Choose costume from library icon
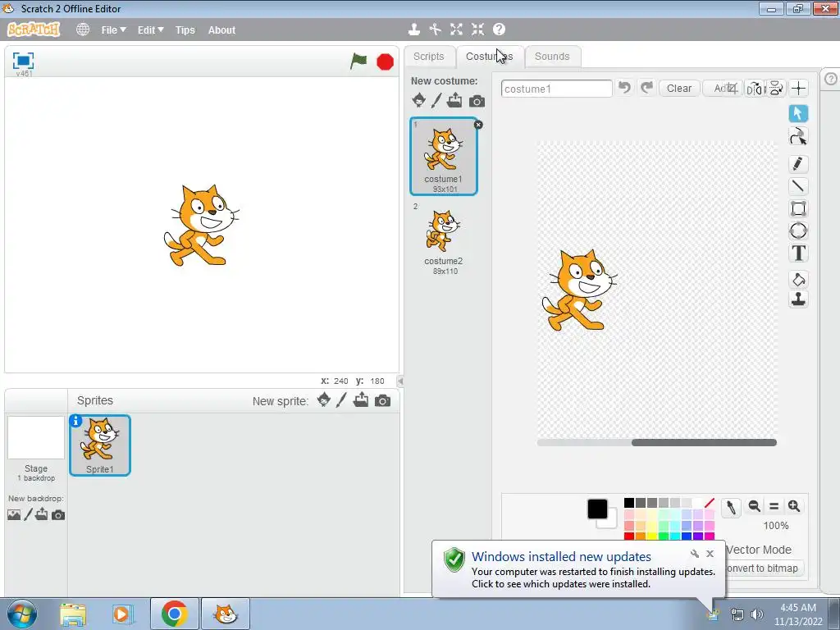The image size is (840, 630). pos(419,100)
